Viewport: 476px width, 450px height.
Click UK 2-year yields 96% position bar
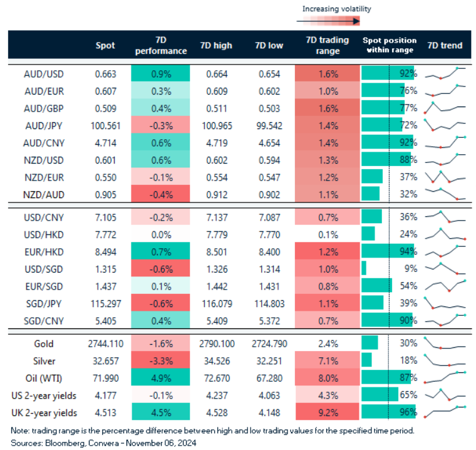[x=388, y=412]
